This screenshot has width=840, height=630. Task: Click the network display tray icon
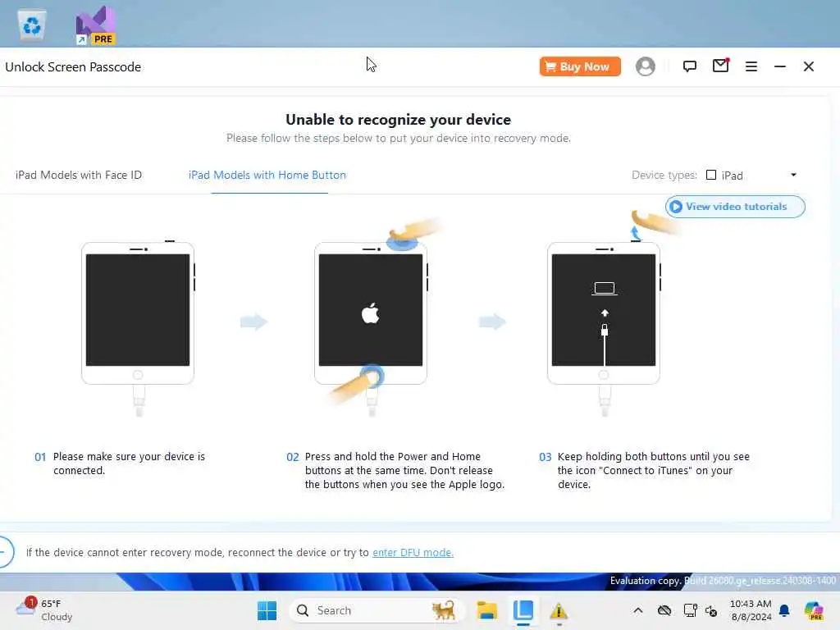pyautogui.click(x=690, y=610)
